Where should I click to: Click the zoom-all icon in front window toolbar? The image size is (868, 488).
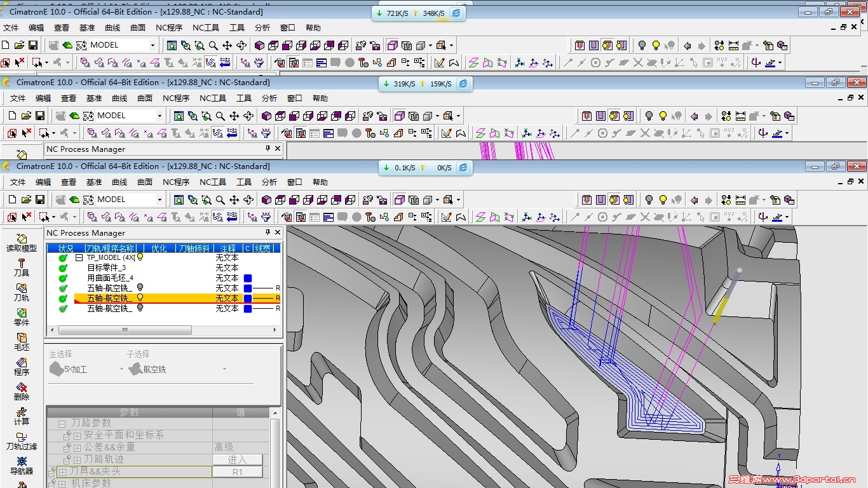(x=179, y=200)
